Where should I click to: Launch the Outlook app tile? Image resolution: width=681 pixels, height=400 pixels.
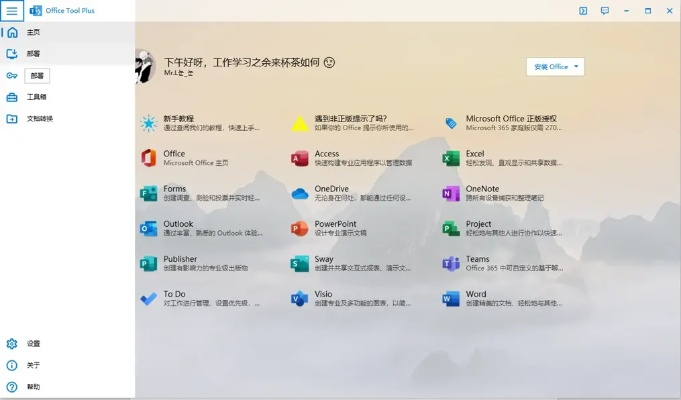[x=202, y=228]
